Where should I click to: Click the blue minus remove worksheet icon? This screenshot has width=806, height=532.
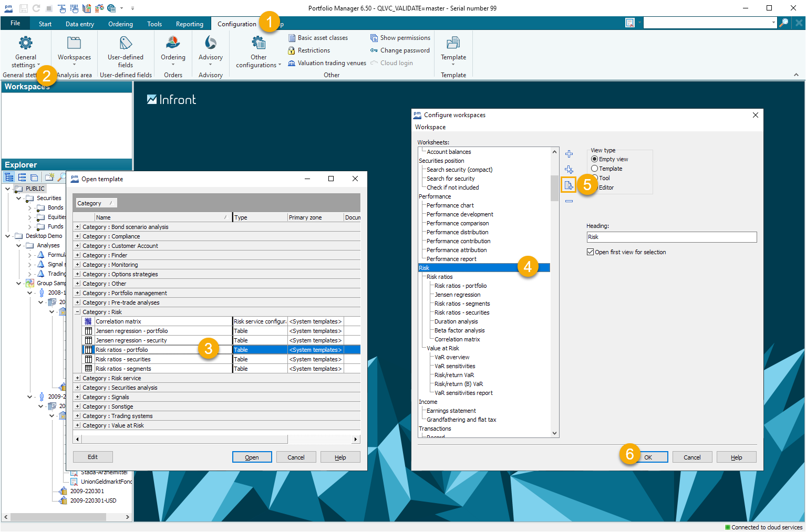point(569,201)
